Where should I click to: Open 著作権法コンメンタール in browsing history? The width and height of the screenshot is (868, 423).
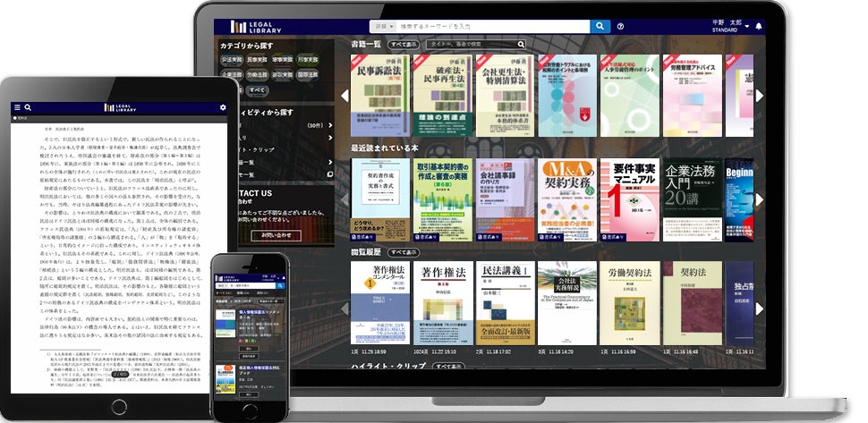[x=380, y=303]
